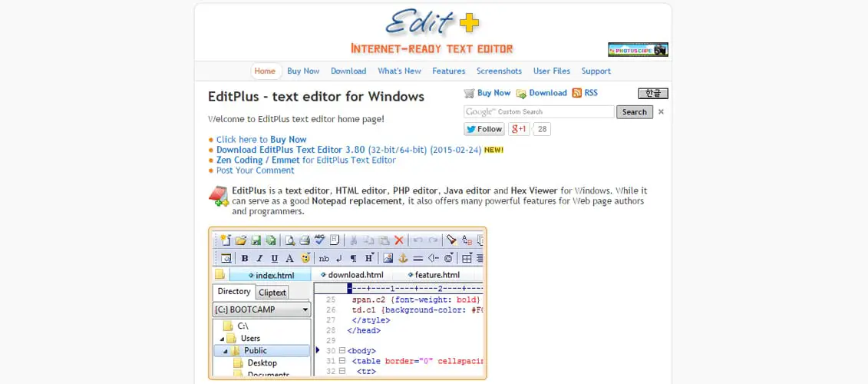Open the copyright special-character dropdown icon
The image size is (868, 384).
(449, 257)
